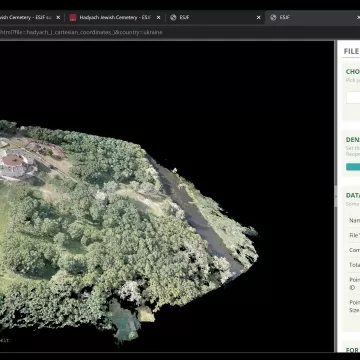Switch to the Hadyach Jewish Cemetery tab

(x=115, y=18)
